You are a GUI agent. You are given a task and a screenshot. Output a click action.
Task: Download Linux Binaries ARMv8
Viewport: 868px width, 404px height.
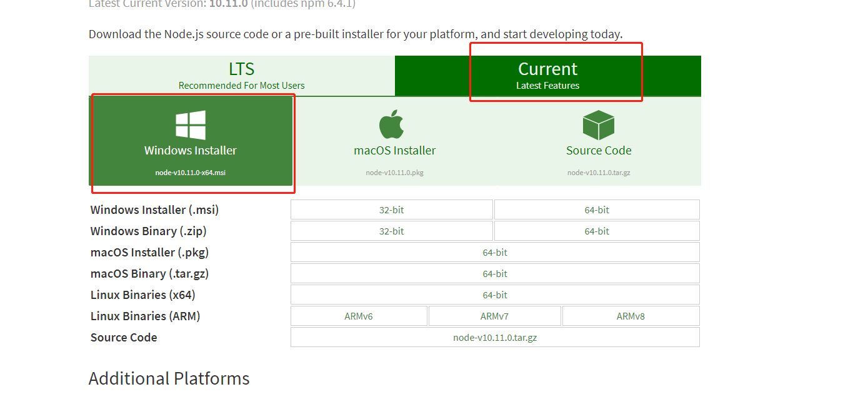click(x=631, y=316)
